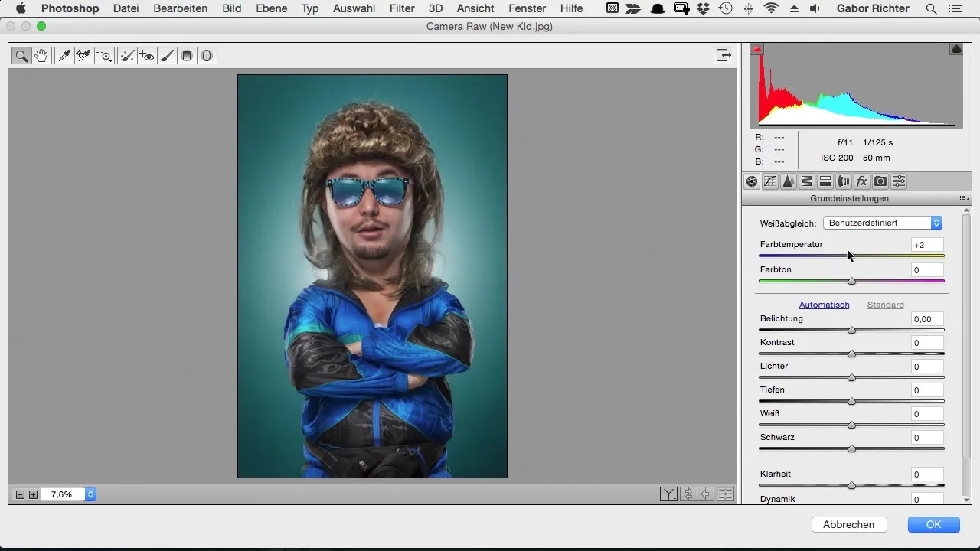Image resolution: width=980 pixels, height=551 pixels.
Task: Click the Kontrast slider handle
Action: tap(851, 354)
